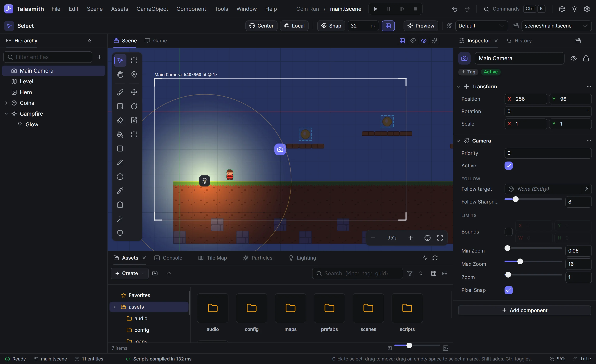Viewport: 596px width, 364px height.
Task: Collapse the Campfire entity
Action: pyautogui.click(x=6, y=114)
